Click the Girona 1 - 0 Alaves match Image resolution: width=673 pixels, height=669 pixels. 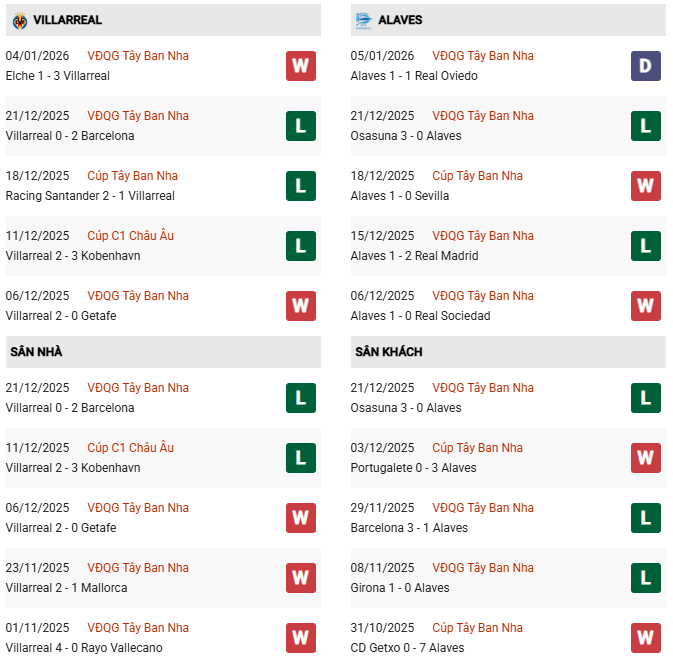[400, 588]
